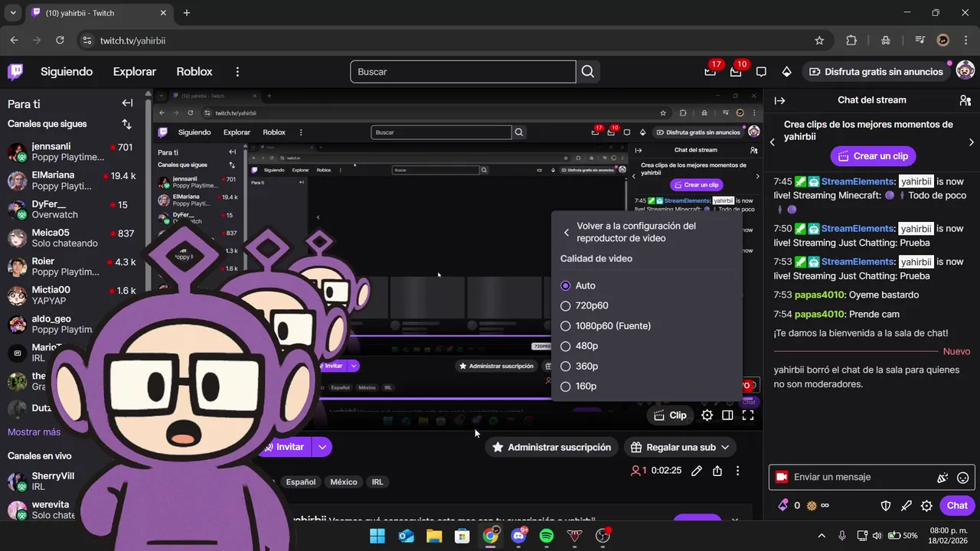
Task: Open the Twitch home logo
Action: [x=15, y=72]
